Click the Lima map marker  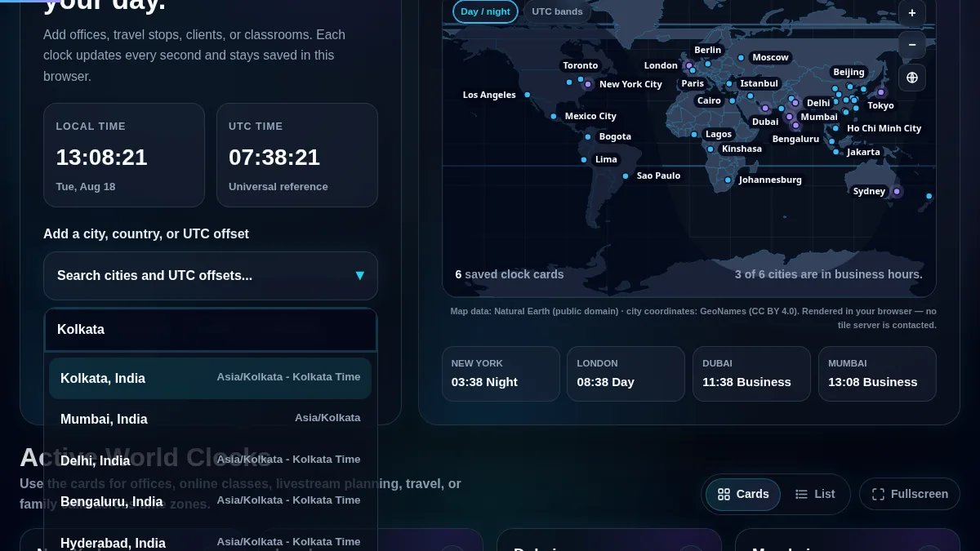(583, 159)
